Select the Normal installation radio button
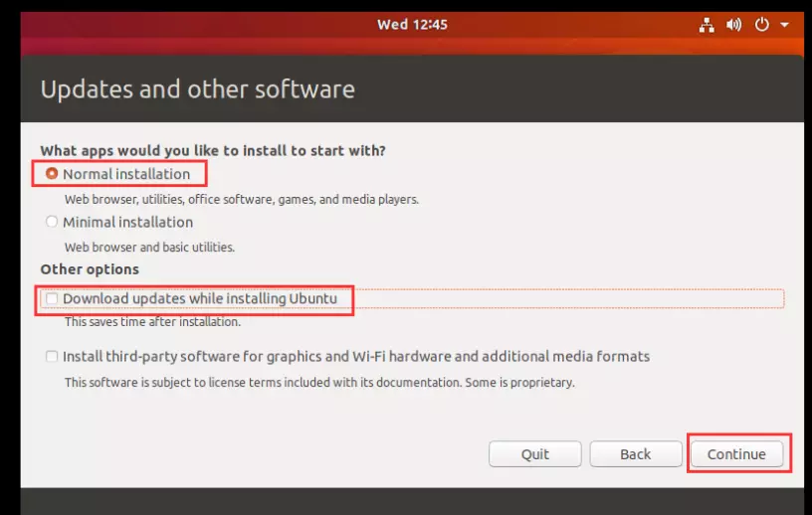The width and height of the screenshot is (812, 515). click(52, 173)
